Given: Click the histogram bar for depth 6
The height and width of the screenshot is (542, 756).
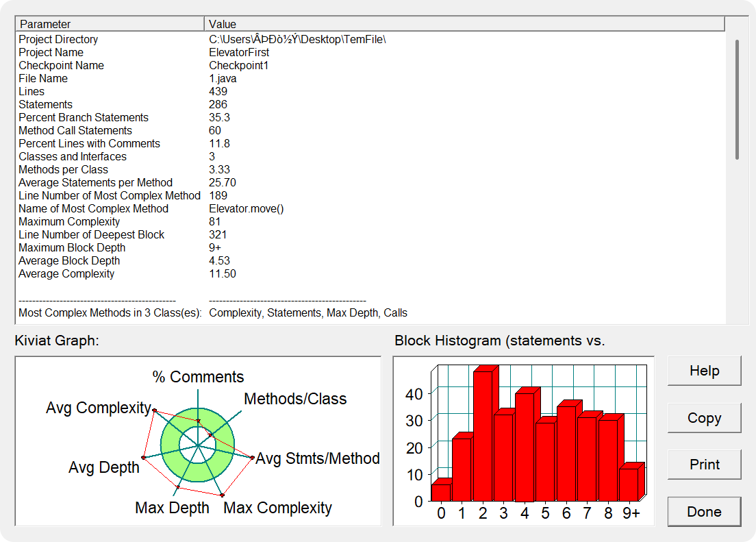Looking at the screenshot, I should click(566, 454).
